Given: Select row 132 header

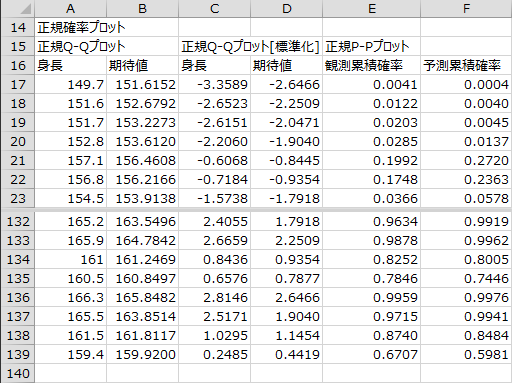Looking at the screenshot, I should (17, 221).
